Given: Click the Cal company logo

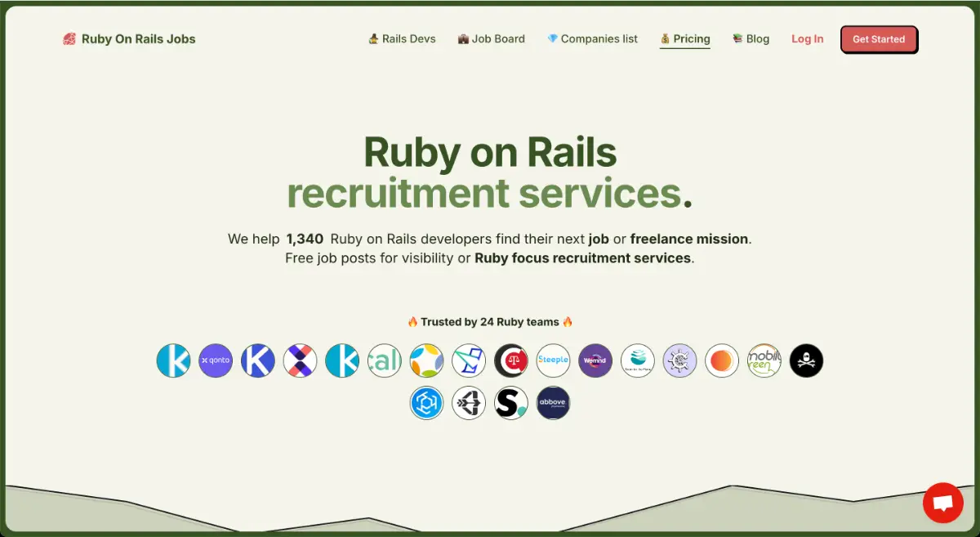Looking at the screenshot, I should pyautogui.click(x=385, y=360).
